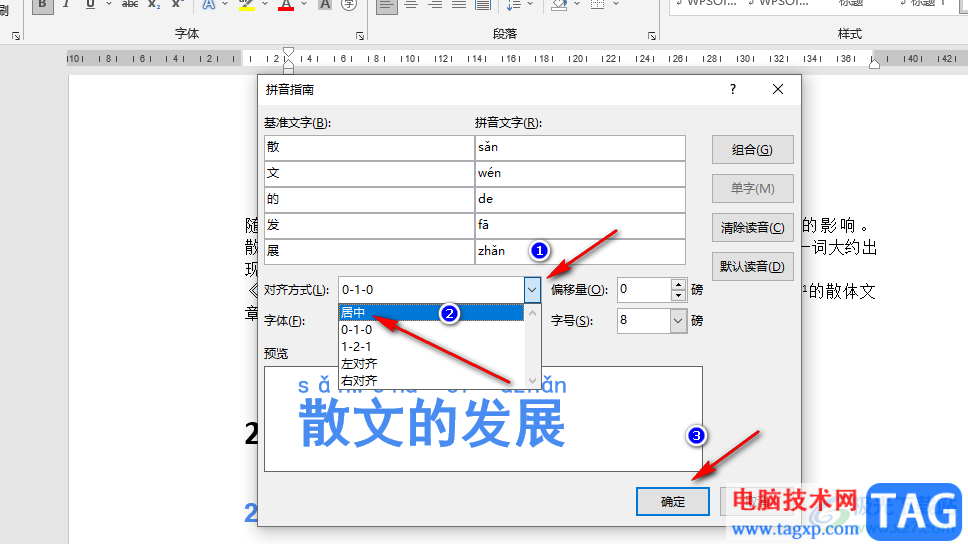Click alignment list scroll up arrow
Screen dimensions: 968x544
click(533, 312)
